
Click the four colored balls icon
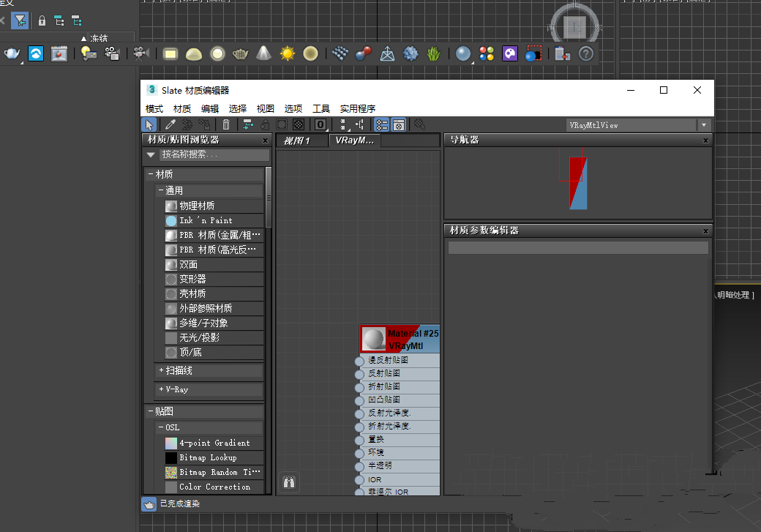[487, 53]
